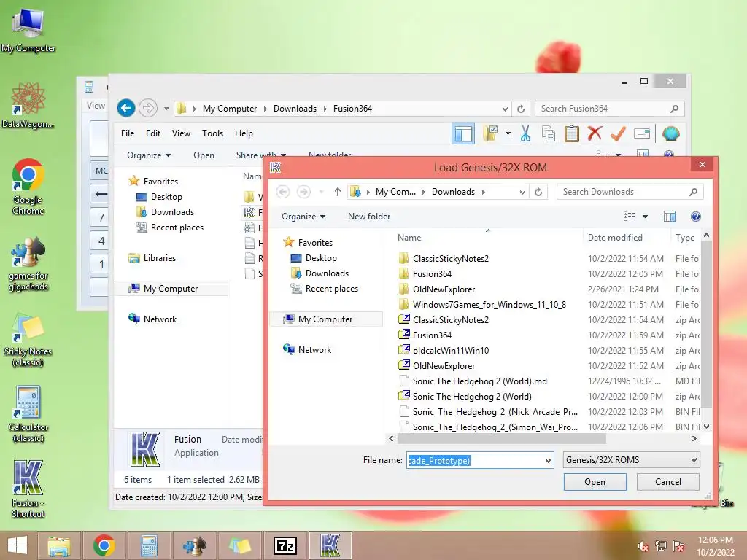Image resolution: width=747 pixels, height=560 pixels.
Task: Select games for gigachads desktop icon
Action: [x=28, y=264]
